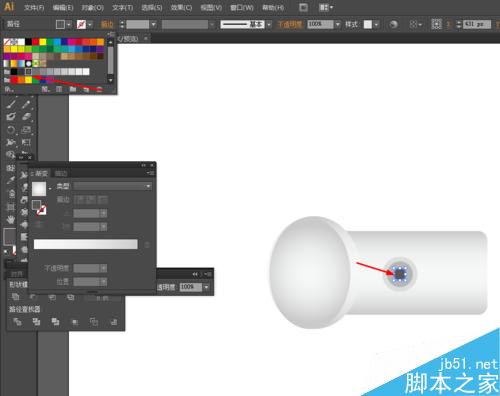500x396 pixels.
Task: Click the new color group folder icon
Action: 73,89
